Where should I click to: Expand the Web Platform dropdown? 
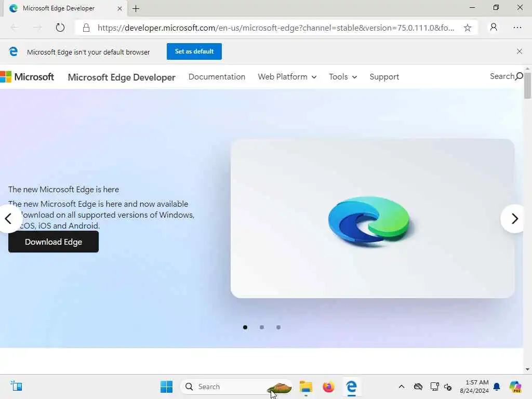[287, 77]
